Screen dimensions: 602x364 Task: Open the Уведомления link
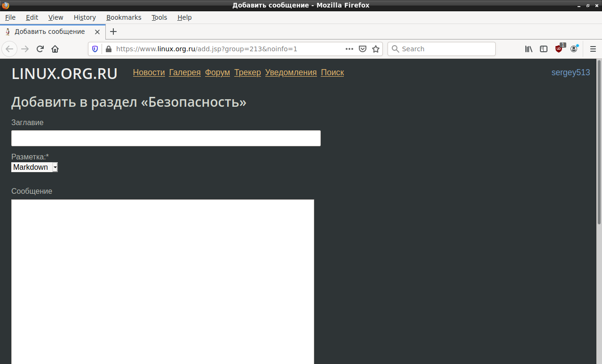(291, 72)
